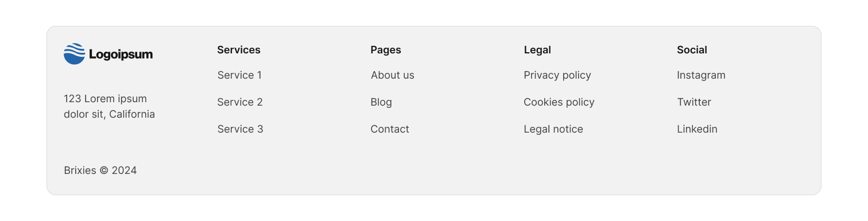Image resolution: width=868 pixels, height=221 pixels.
Task: Select the Pages column heading
Action: 386,50
